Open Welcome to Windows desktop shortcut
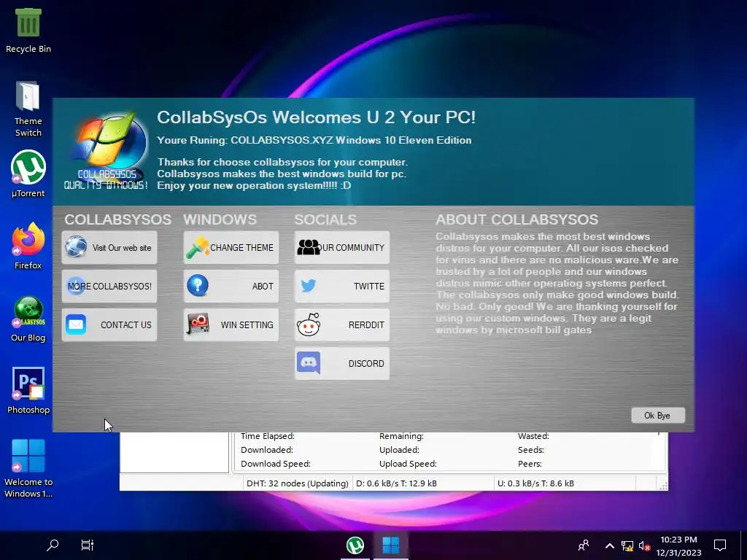Viewport: 747px width, 560px height. coord(28,469)
